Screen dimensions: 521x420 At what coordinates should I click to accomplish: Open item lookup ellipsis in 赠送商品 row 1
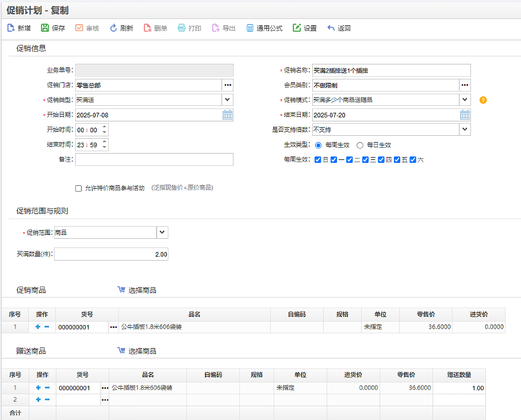[x=105, y=388]
